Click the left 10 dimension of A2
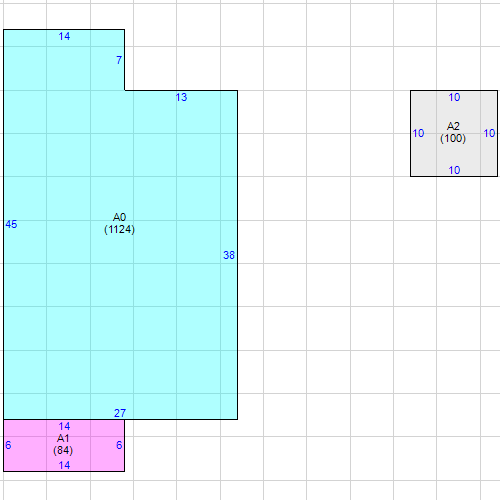The image size is (500, 500). point(418,133)
